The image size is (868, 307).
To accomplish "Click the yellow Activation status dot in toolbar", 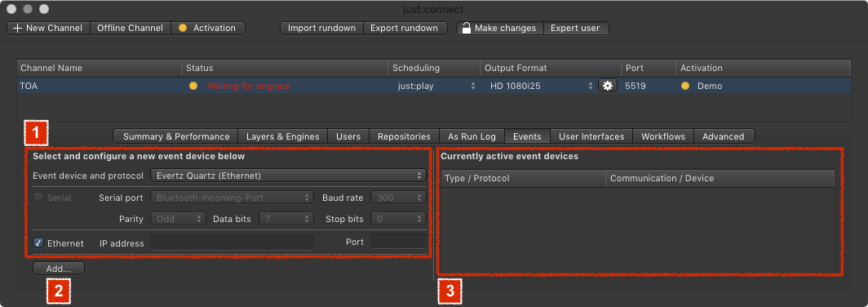I will point(182,28).
